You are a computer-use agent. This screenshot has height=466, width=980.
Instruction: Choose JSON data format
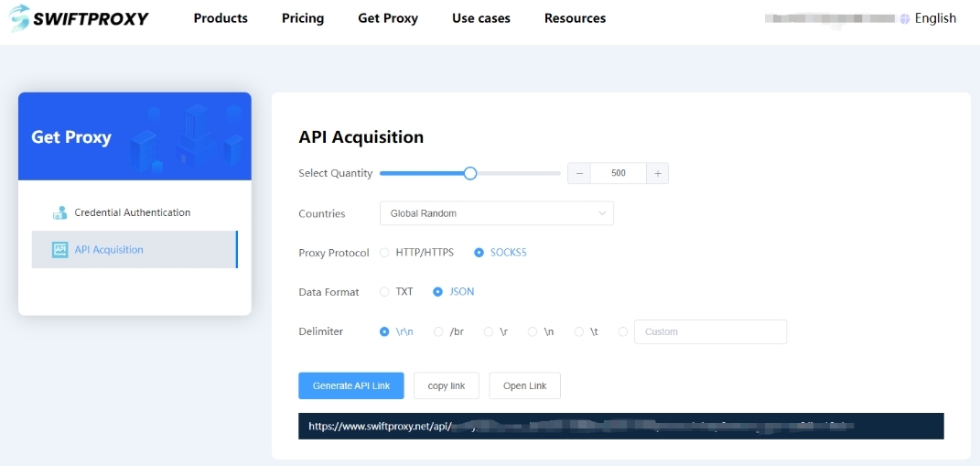[437, 291]
